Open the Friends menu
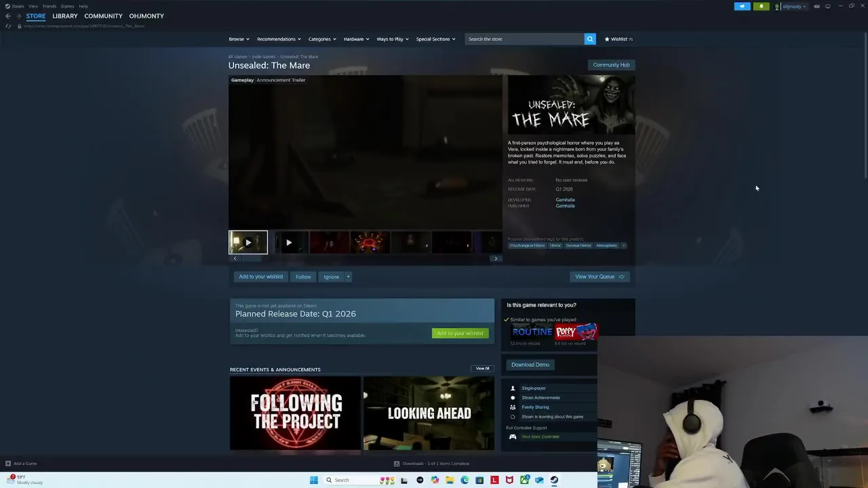This screenshot has height=488, width=868. (50, 6)
